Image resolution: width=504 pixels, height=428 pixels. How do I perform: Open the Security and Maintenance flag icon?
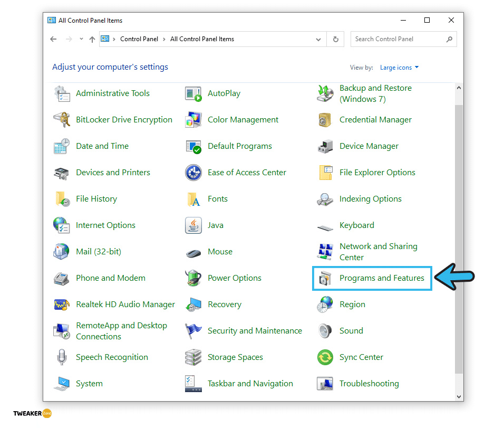coord(193,331)
